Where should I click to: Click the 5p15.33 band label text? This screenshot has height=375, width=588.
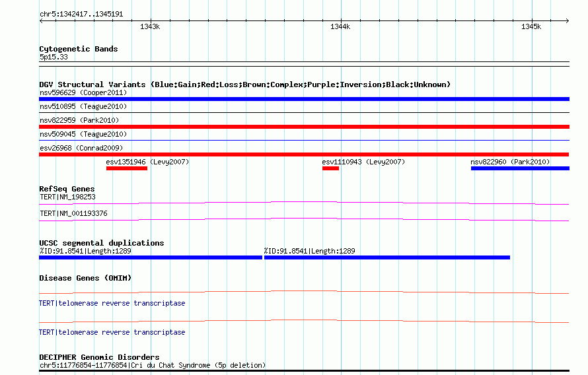[54, 57]
